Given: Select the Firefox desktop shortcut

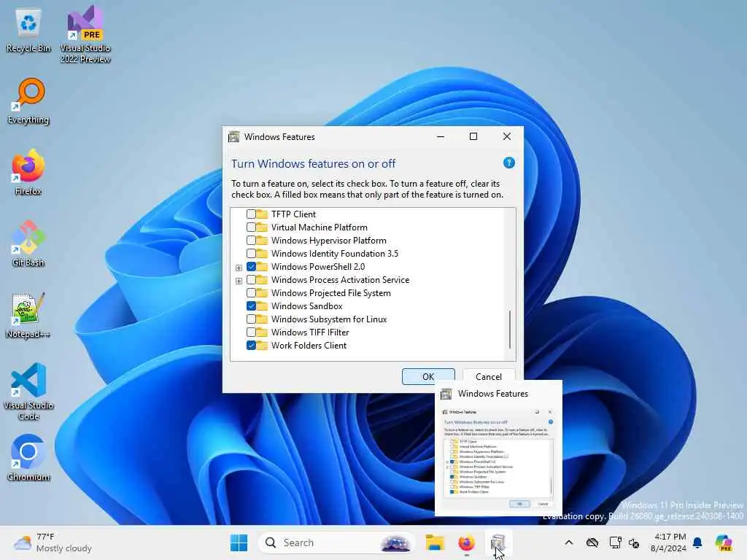Looking at the screenshot, I should pos(28,172).
